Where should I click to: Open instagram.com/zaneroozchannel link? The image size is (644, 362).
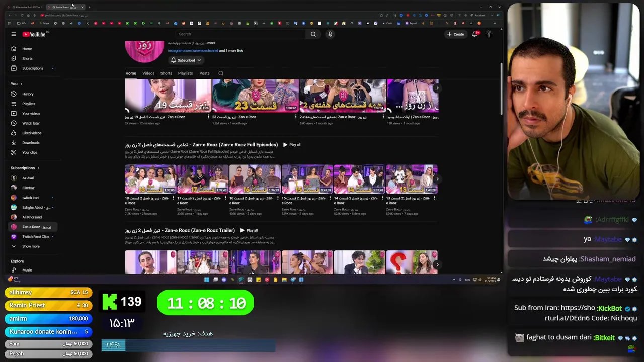[193, 51]
